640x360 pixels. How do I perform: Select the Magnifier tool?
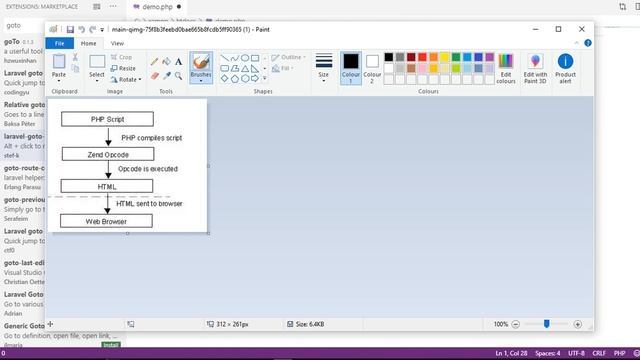pos(178,76)
